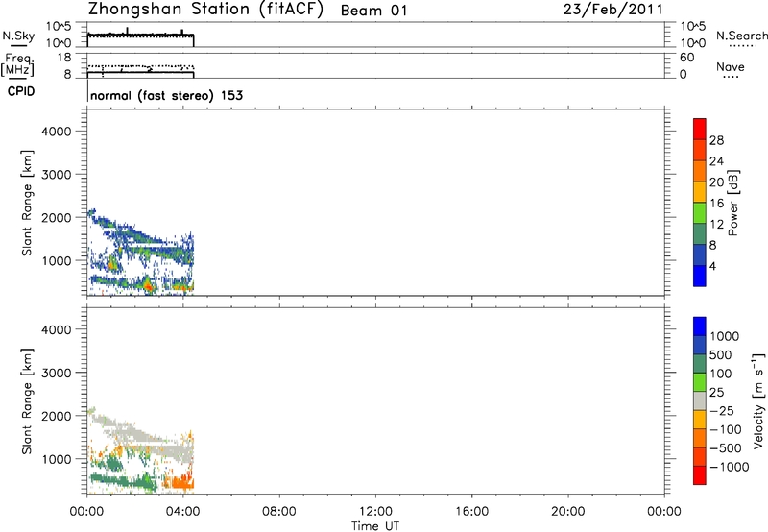This screenshot has width=768, height=532.
Task: Click "60" on the Nave axis
Action: pyautogui.click(x=686, y=58)
